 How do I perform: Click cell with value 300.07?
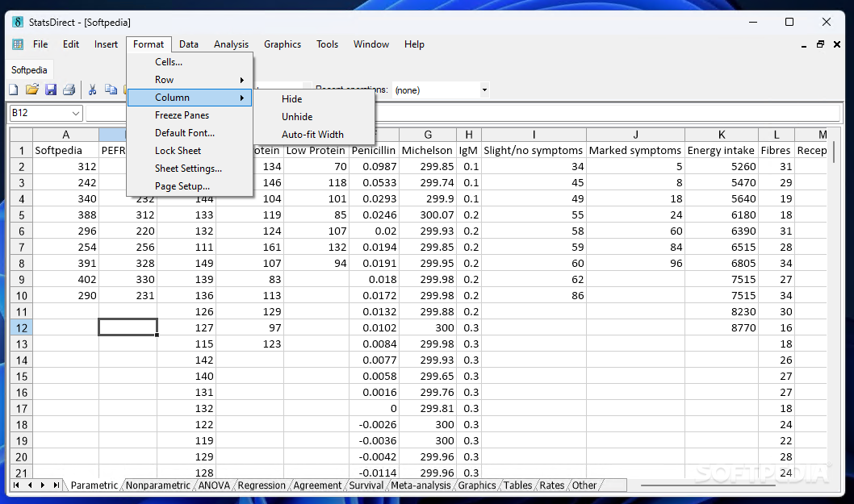pos(428,215)
